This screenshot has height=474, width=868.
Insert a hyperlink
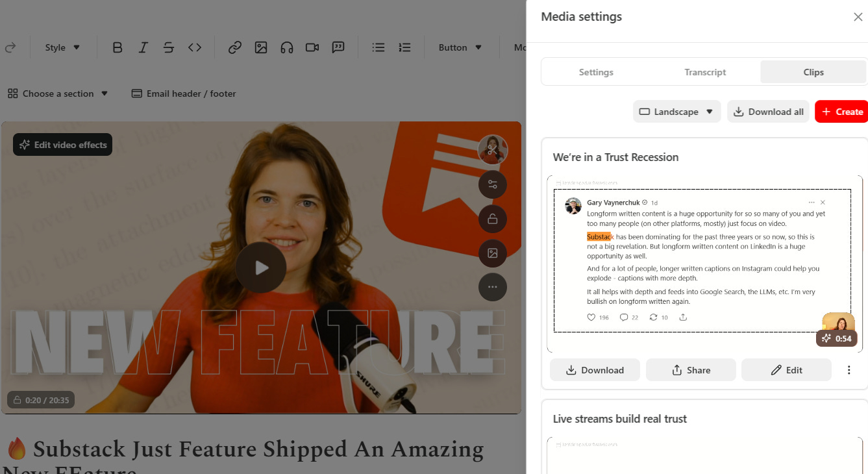click(x=235, y=47)
